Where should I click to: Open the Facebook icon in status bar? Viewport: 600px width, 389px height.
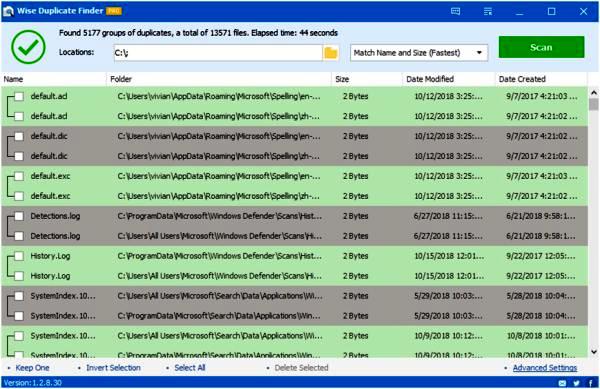coord(591,383)
